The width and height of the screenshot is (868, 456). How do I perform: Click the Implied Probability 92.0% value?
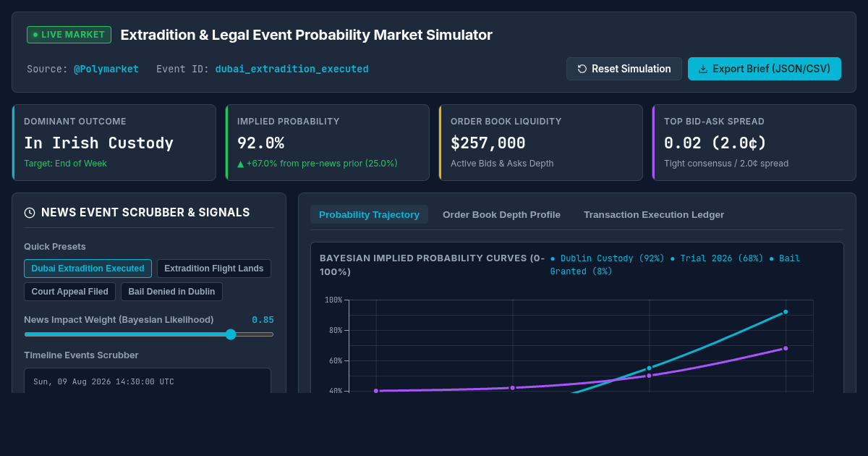pos(261,143)
